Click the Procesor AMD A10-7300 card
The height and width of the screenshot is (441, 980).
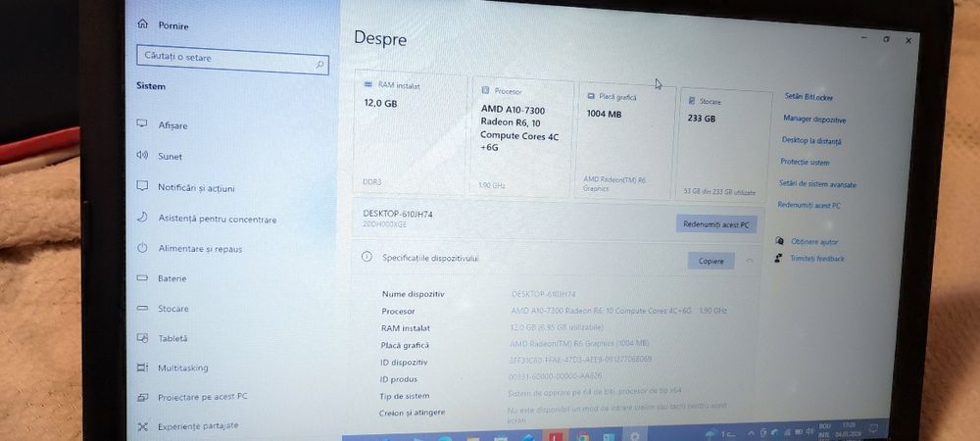pyautogui.click(x=522, y=138)
